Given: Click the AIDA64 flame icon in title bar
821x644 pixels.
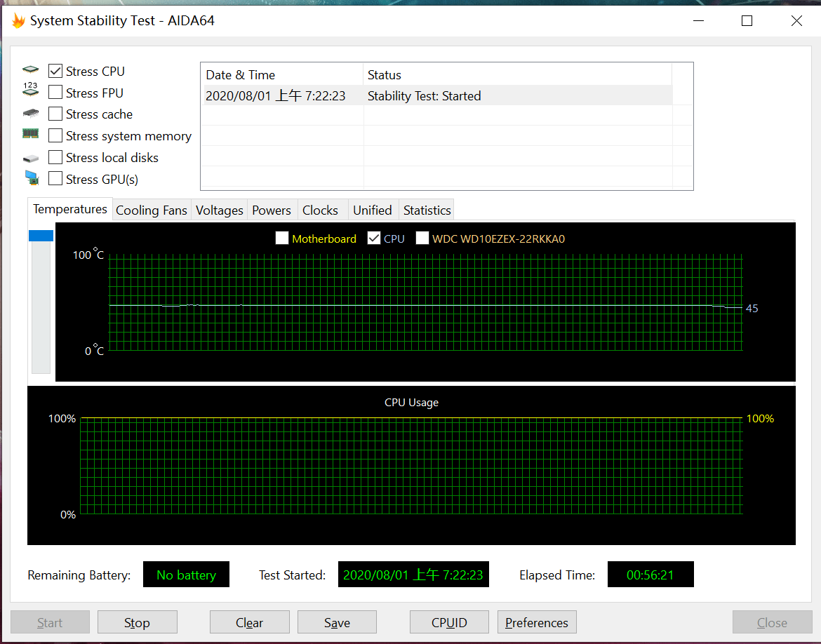Looking at the screenshot, I should coord(18,21).
